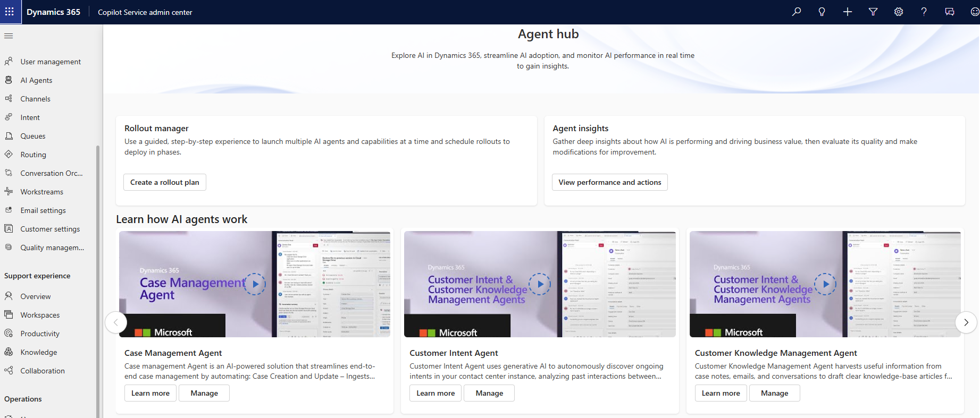Click Copilot Service admin center title
Viewport: 980px width, 418px height.
pyautogui.click(x=145, y=12)
